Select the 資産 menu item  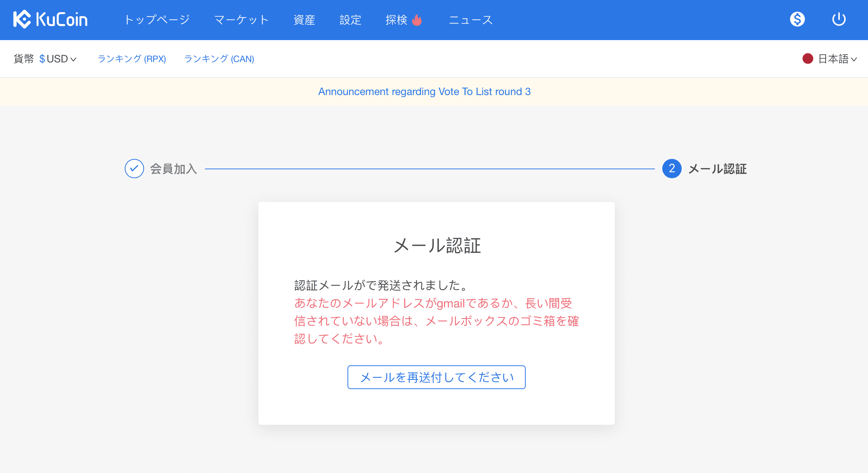coord(304,20)
